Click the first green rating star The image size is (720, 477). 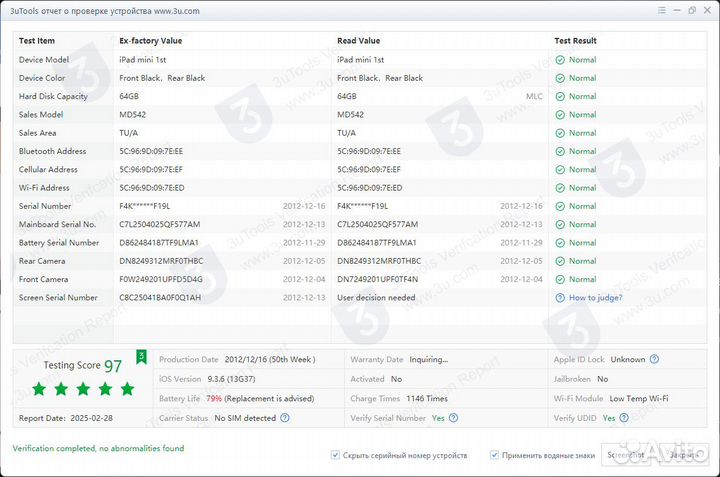point(39,388)
